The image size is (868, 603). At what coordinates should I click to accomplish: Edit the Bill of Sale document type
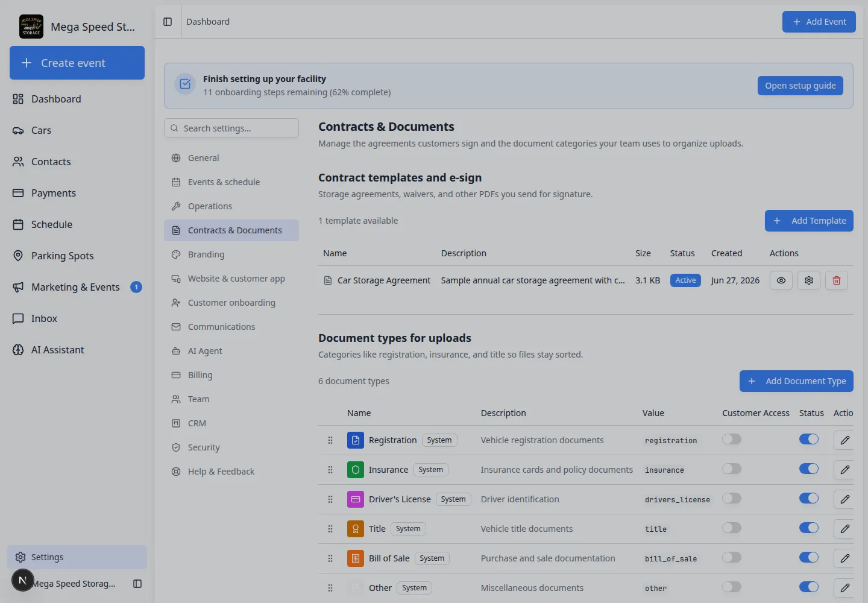point(845,558)
